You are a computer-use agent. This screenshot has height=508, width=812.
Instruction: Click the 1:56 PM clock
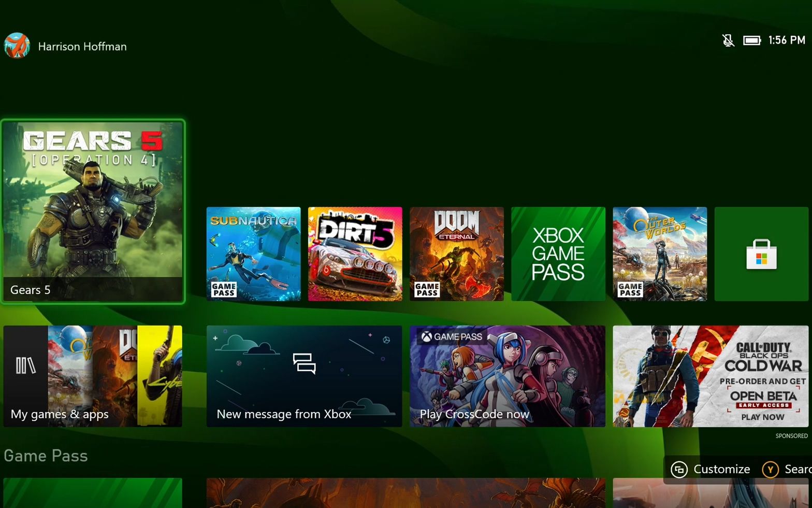tap(787, 40)
